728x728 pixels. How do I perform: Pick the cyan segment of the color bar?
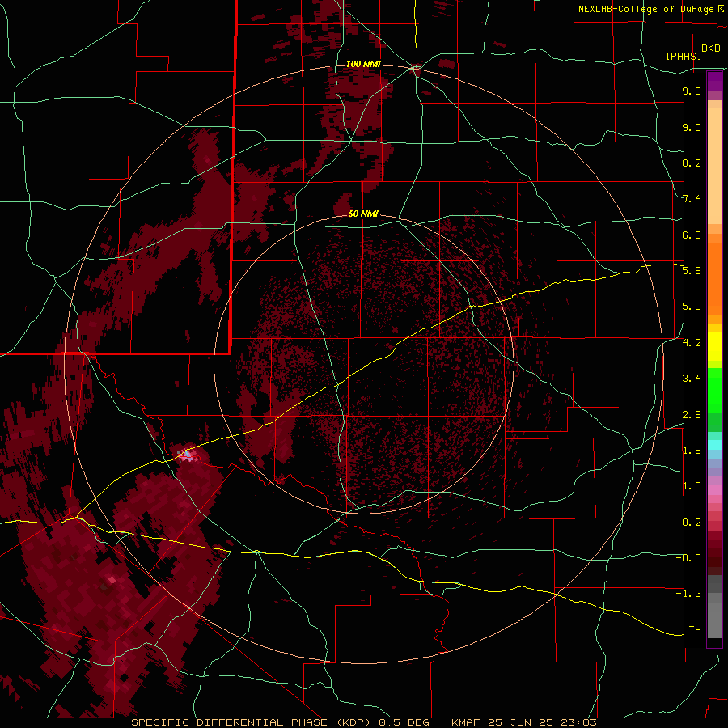(x=714, y=445)
